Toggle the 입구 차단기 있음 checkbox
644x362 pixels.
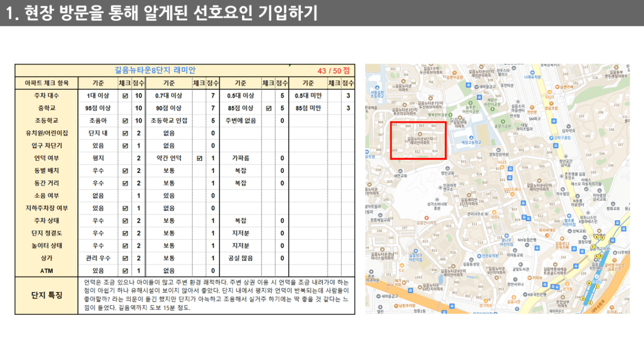[125, 146]
